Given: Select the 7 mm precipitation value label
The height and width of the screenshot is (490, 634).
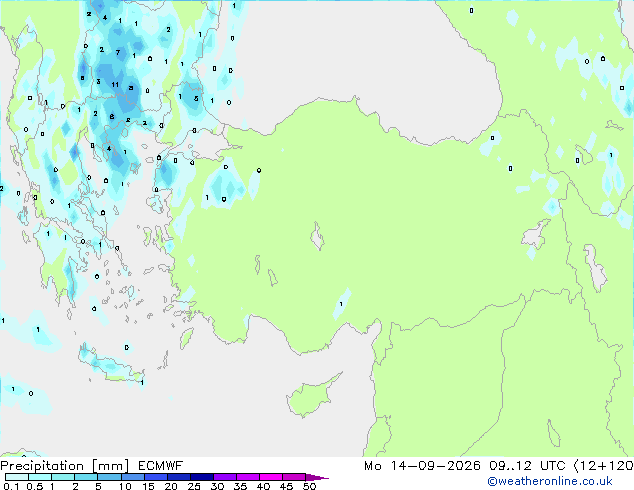Looking at the screenshot, I should [x=118, y=52].
